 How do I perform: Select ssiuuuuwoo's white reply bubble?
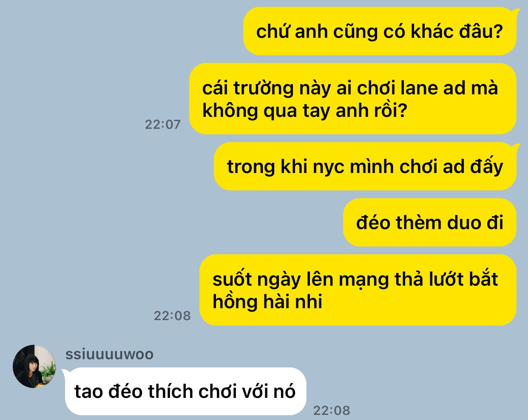185,392
